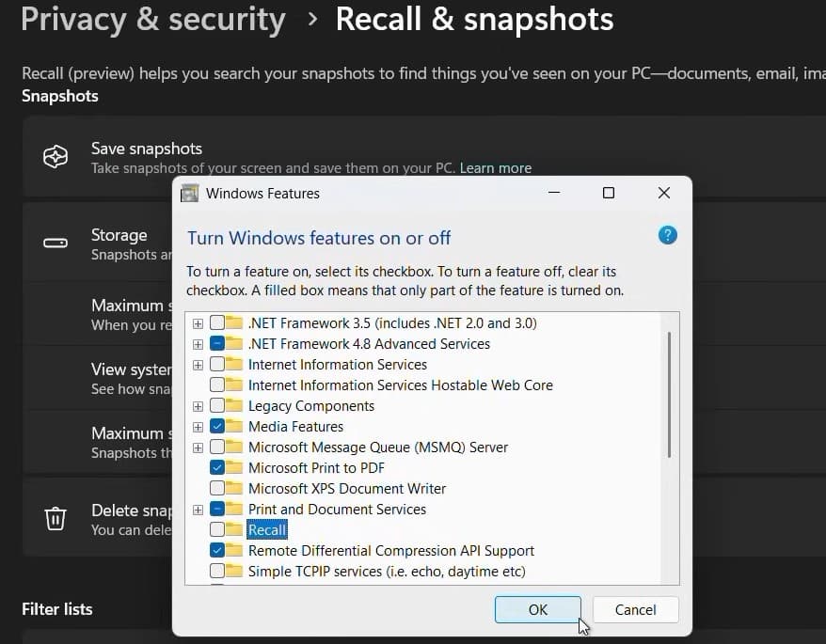Go back to Privacy & security breadcrumb

[x=152, y=19]
